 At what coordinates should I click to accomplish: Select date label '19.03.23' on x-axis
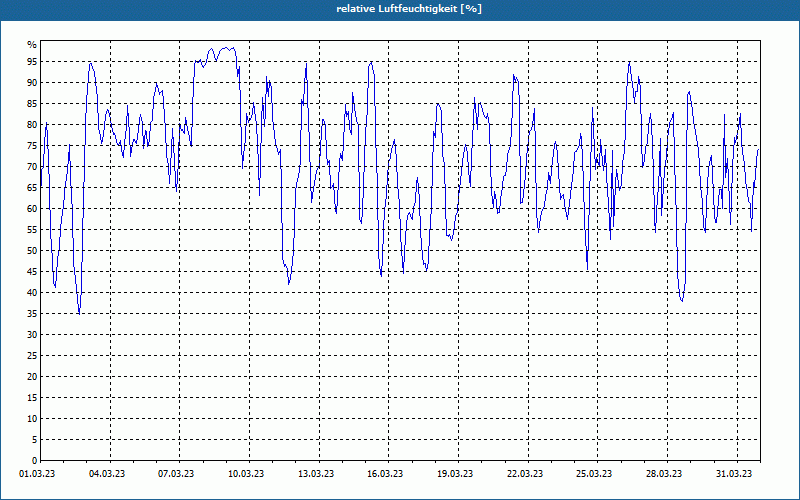[x=455, y=474]
